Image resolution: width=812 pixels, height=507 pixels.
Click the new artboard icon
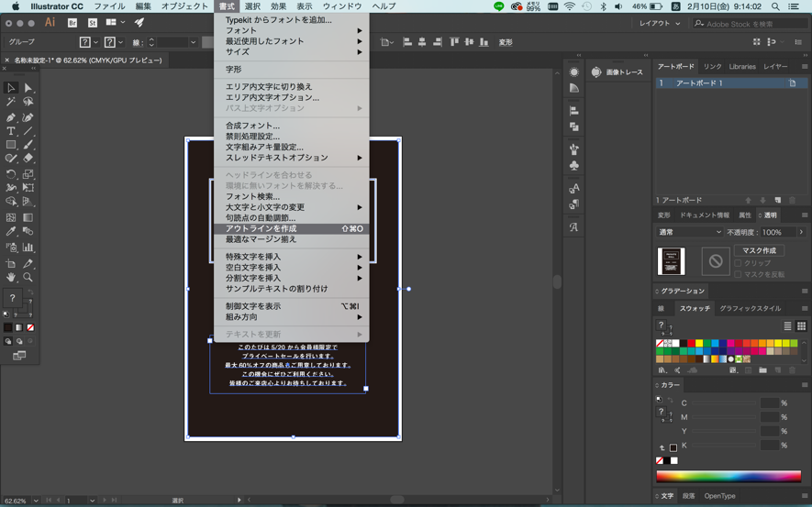(778, 200)
